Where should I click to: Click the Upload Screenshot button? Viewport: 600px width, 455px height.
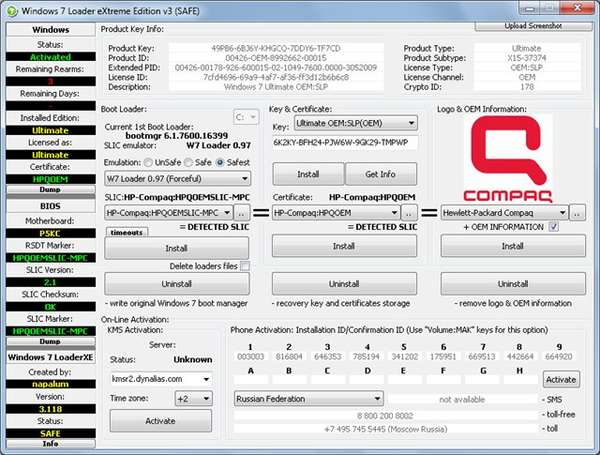tap(533, 26)
